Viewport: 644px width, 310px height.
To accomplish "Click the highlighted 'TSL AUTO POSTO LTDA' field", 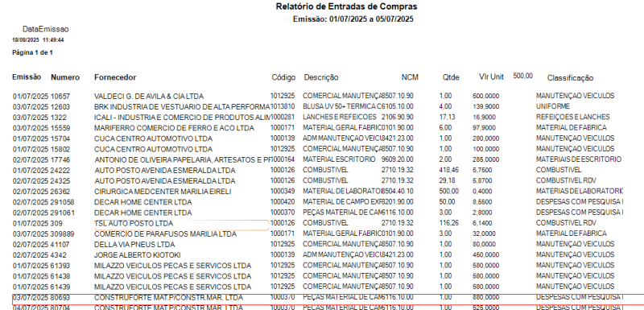I will [x=181, y=225].
